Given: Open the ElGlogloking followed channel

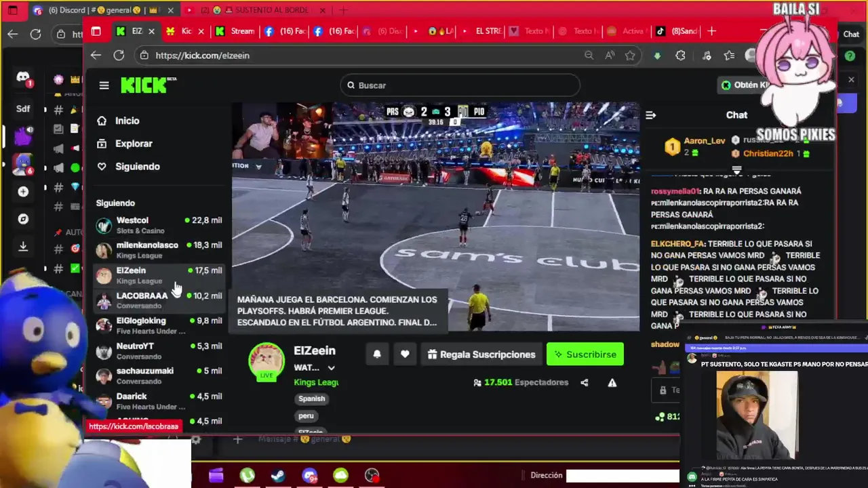Looking at the screenshot, I should 159,325.
